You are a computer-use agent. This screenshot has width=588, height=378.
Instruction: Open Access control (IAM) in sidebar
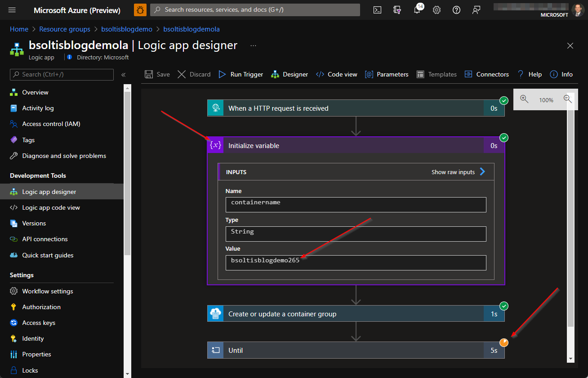coord(51,124)
